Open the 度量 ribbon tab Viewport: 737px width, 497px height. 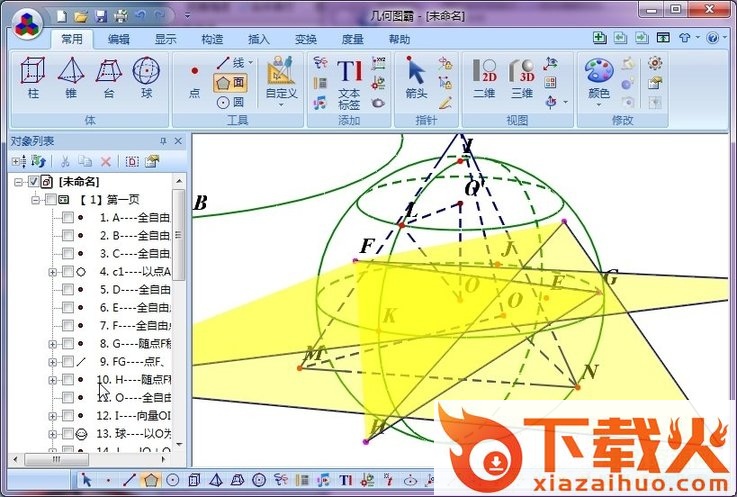(353, 39)
